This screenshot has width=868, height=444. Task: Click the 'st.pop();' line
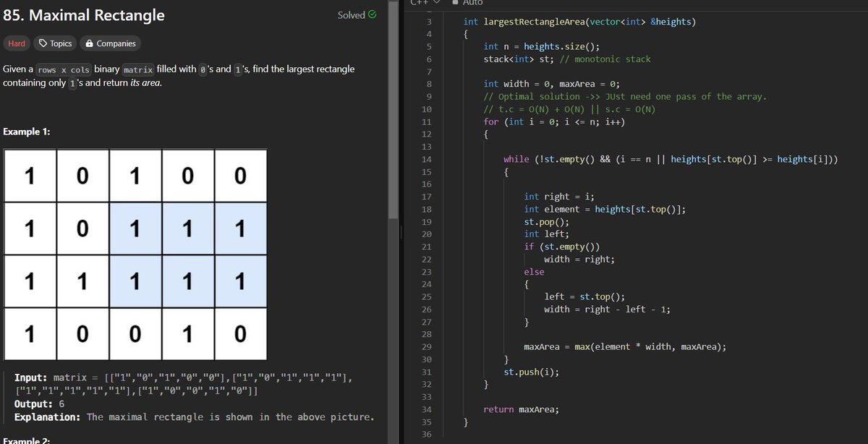(547, 222)
